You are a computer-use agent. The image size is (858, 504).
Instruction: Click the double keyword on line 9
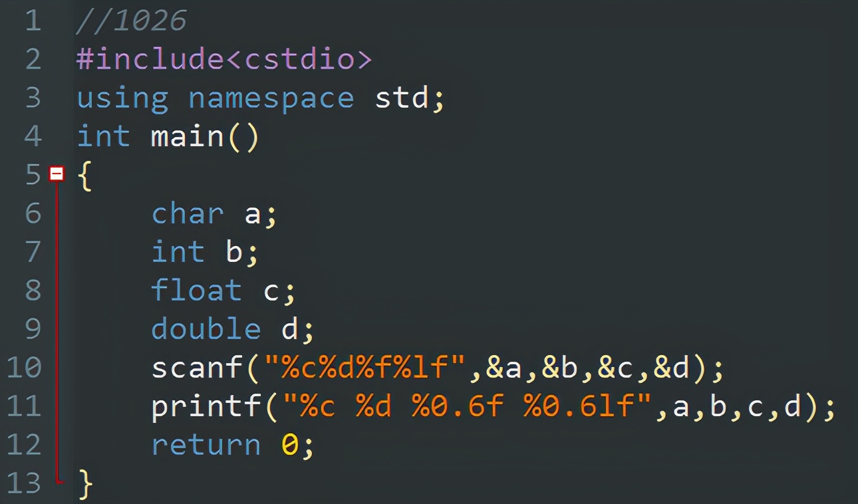click(x=206, y=329)
